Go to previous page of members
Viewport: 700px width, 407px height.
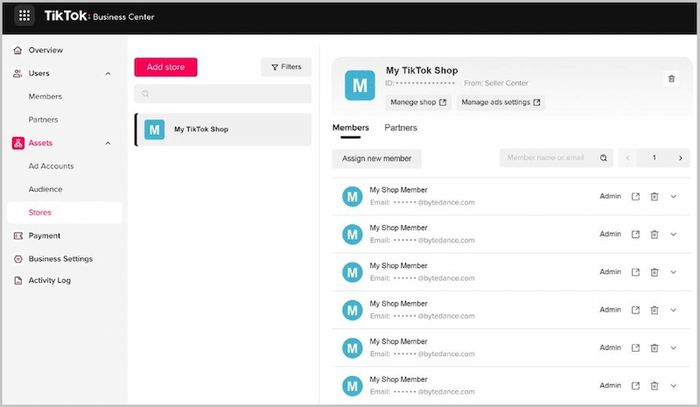coord(628,158)
